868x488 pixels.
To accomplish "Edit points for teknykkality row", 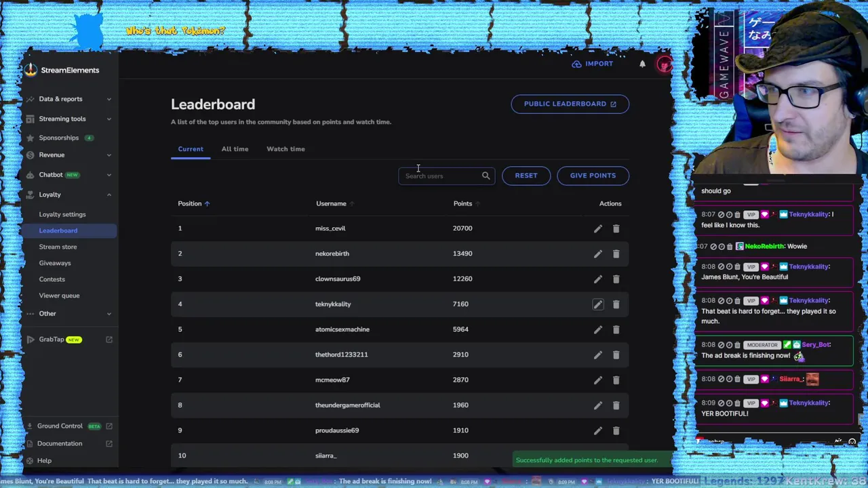I will pos(597,304).
